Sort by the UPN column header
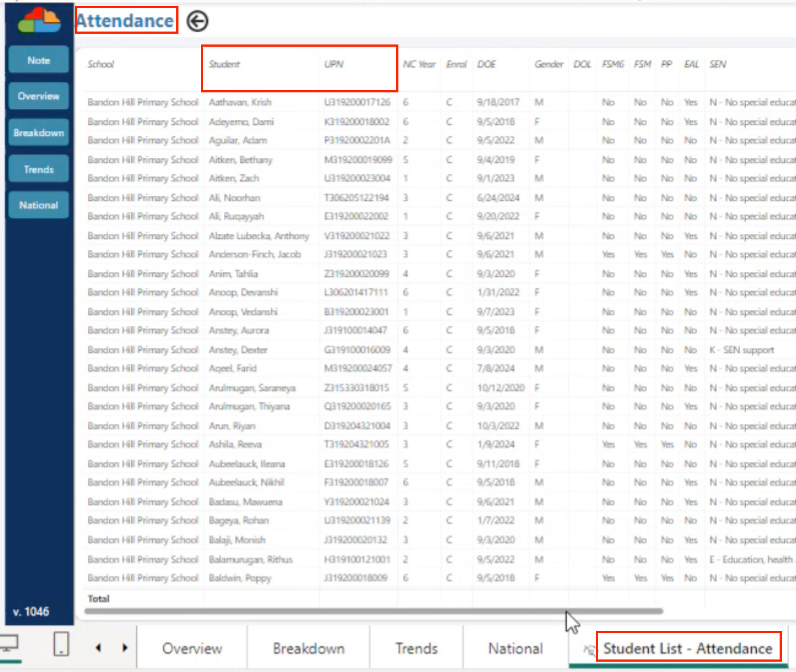Screen dimensions: 796x672 pyautogui.click(x=334, y=64)
